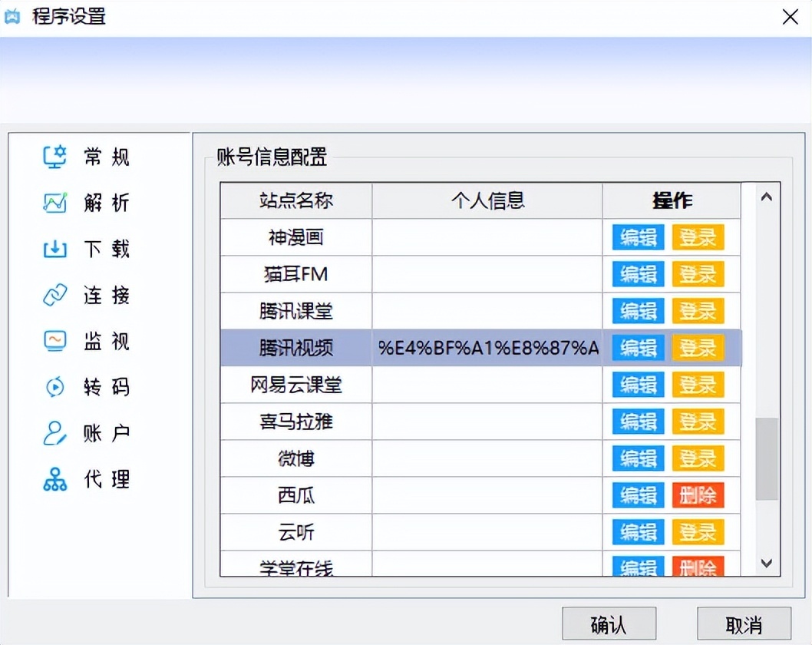
Task: Switch to 监视 settings section
Action: (107, 341)
